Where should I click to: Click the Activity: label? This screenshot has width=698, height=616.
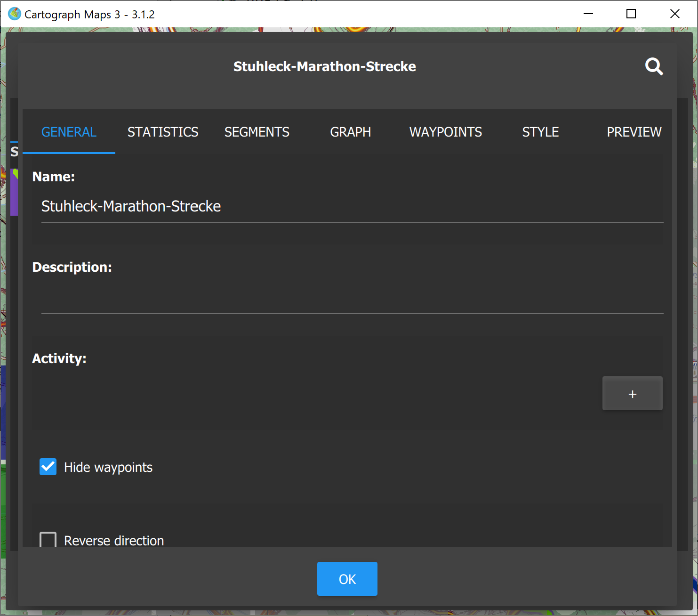point(59,358)
